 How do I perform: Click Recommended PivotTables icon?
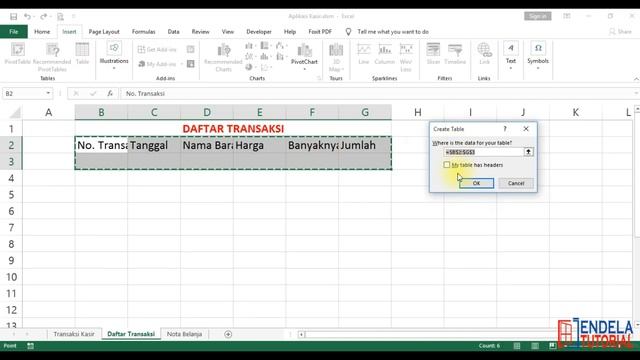click(52, 57)
